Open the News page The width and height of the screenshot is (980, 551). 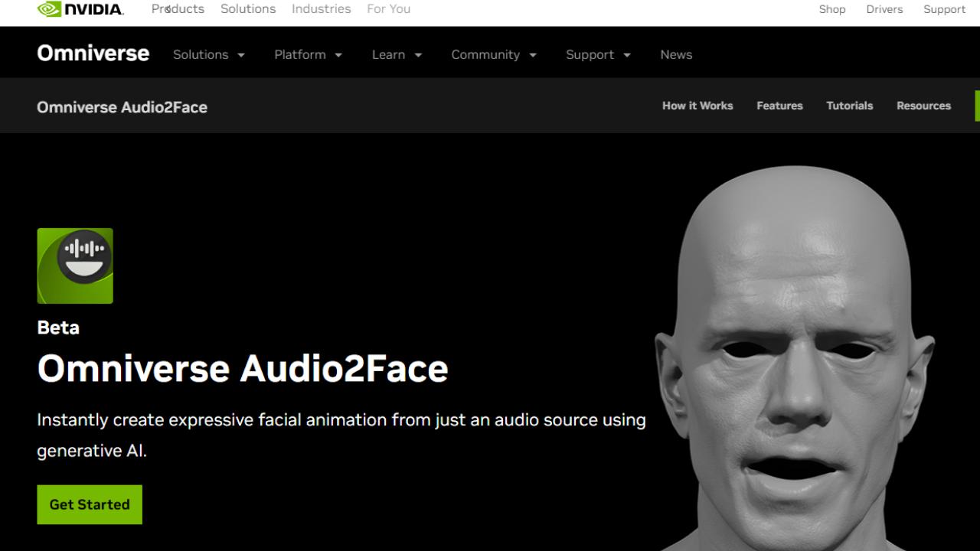coord(676,54)
